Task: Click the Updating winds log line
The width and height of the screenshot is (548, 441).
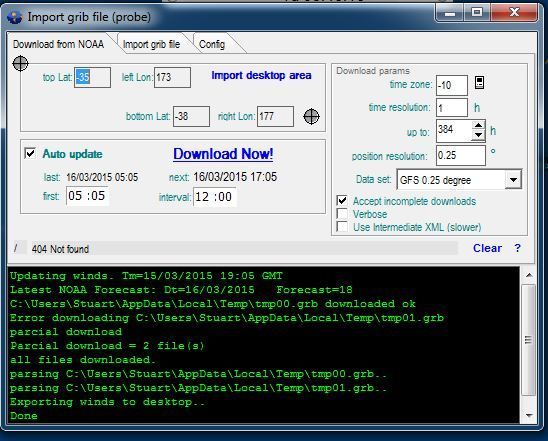Action: click(x=146, y=276)
